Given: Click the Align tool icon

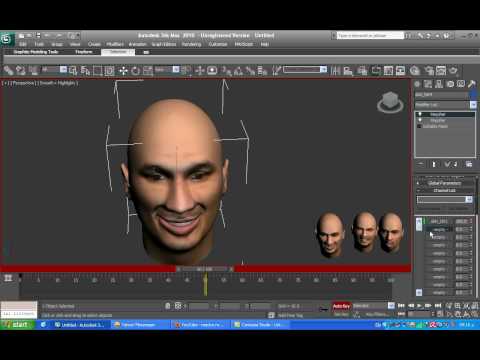Looking at the screenshot, I should [x=348, y=70].
